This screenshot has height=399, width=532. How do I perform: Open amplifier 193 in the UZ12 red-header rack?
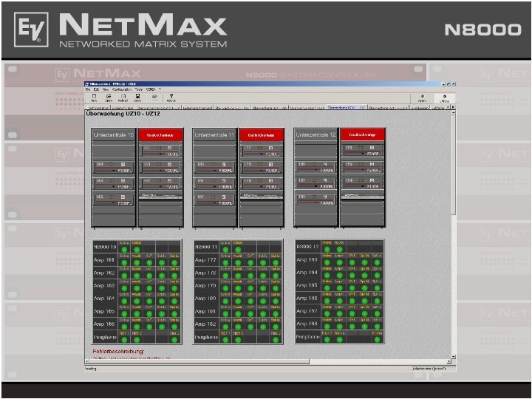point(362,150)
